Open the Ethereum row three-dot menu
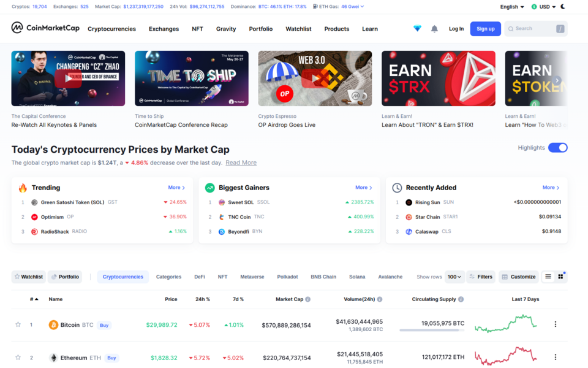588x368 pixels. click(x=556, y=357)
